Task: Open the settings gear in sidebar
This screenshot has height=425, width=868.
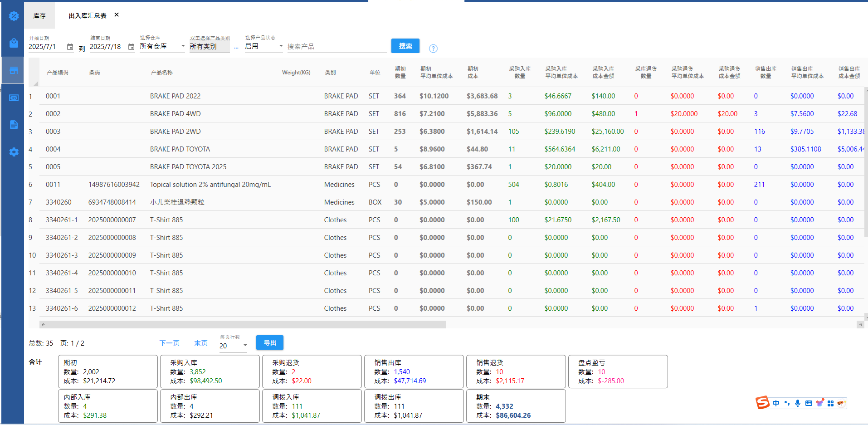Action: coord(14,152)
